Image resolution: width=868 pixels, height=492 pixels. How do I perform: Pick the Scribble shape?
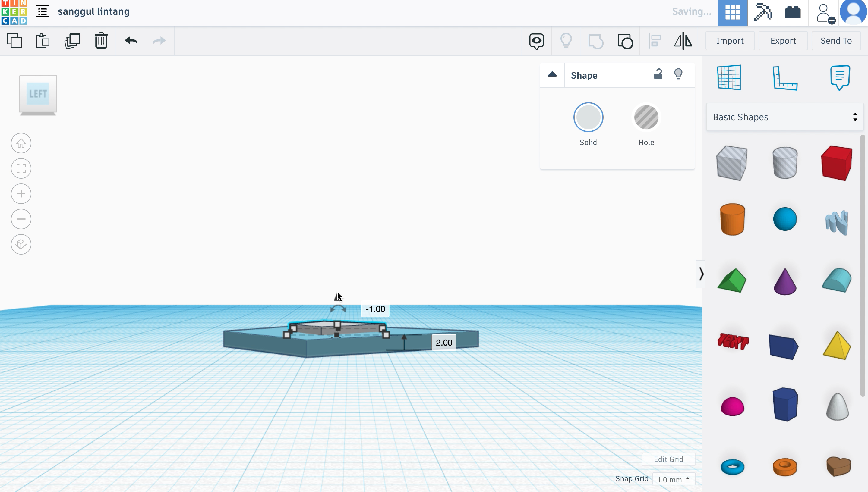coord(837,222)
